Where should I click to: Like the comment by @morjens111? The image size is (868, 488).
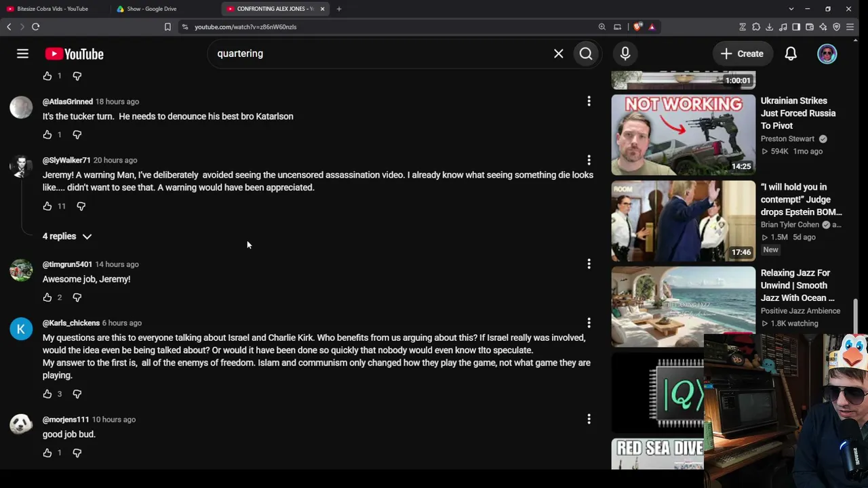point(47,453)
